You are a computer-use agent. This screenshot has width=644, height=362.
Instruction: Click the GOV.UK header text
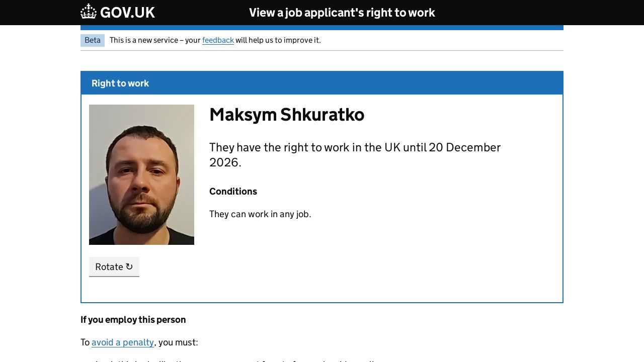(x=127, y=13)
